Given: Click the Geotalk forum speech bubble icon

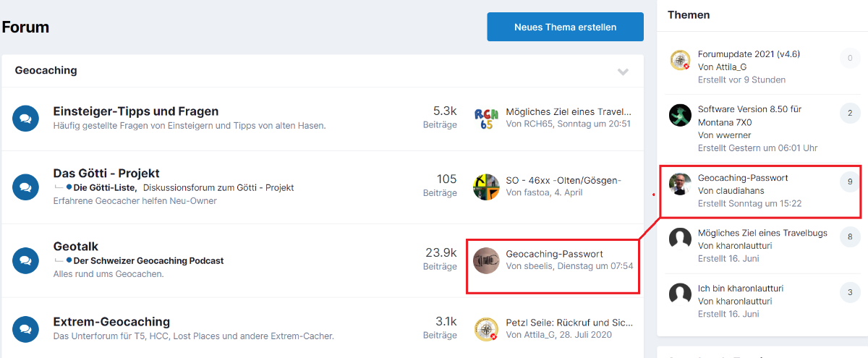Looking at the screenshot, I should pos(25,260).
